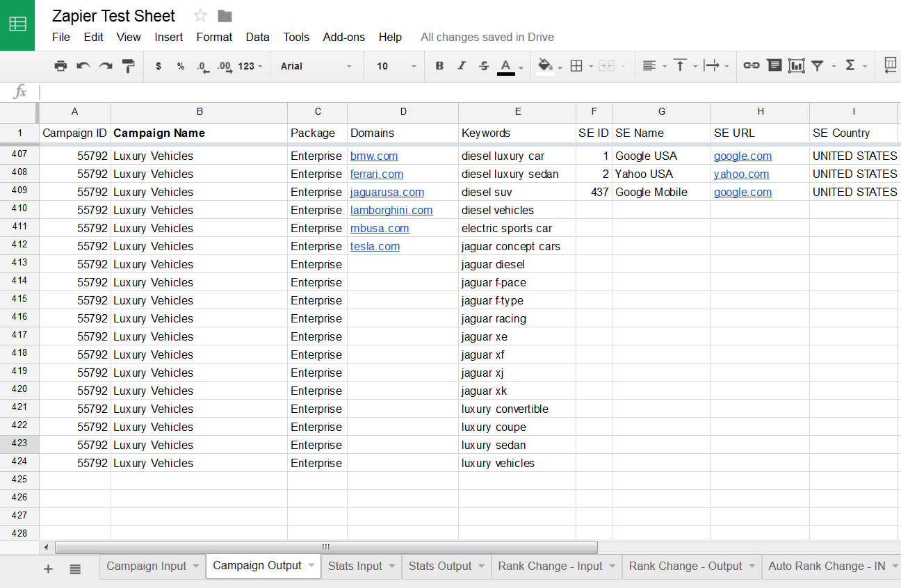Toggle italic text formatting
901x588 pixels.
click(x=462, y=66)
